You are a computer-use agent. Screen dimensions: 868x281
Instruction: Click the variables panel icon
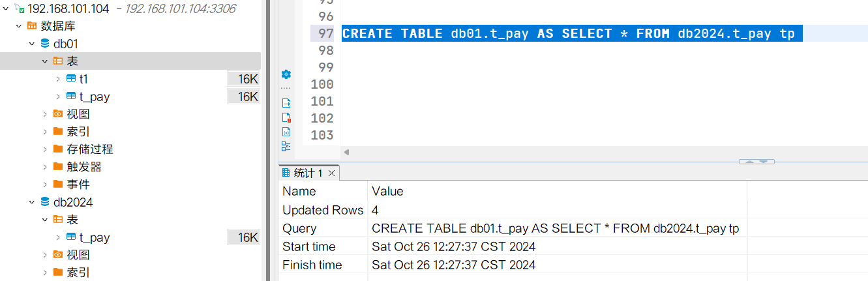[286, 132]
